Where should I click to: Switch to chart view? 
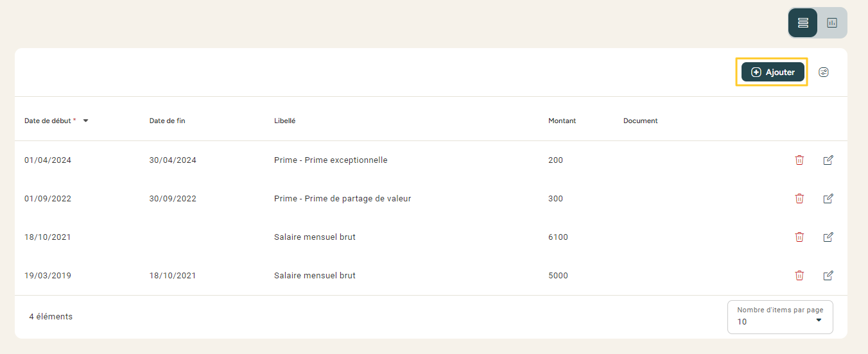[x=832, y=23]
